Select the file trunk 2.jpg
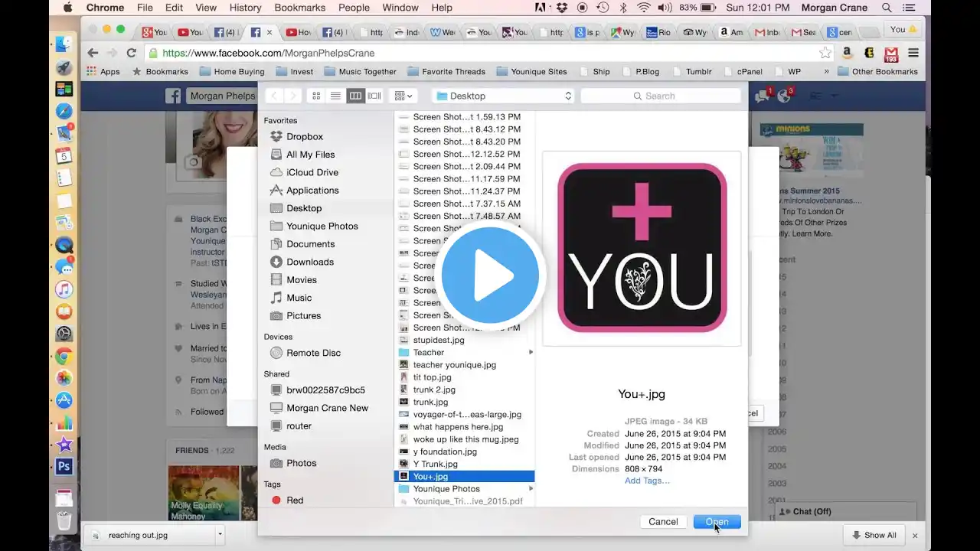 (434, 390)
